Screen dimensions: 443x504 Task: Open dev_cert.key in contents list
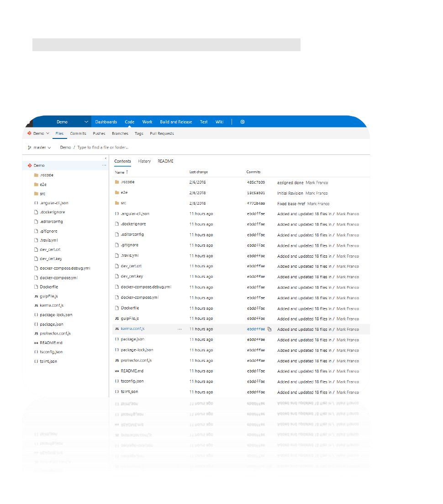132,276
